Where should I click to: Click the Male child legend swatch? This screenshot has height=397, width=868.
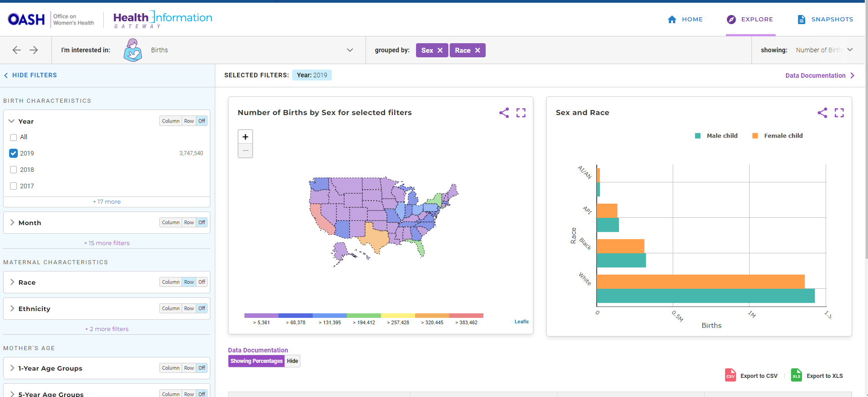698,136
